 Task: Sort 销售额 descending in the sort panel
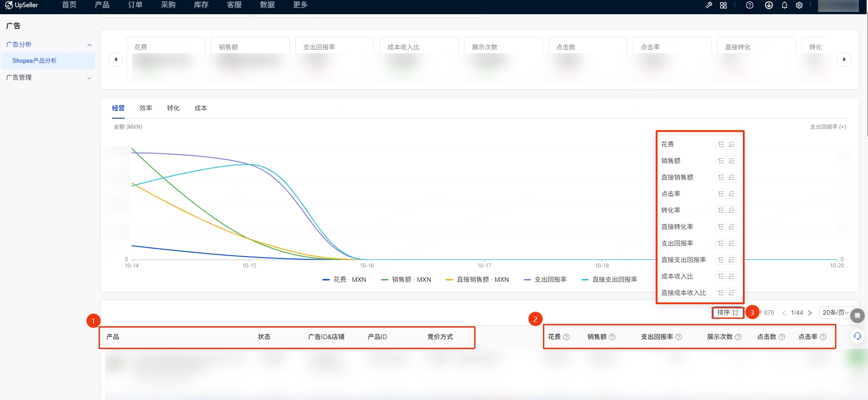point(731,161)
